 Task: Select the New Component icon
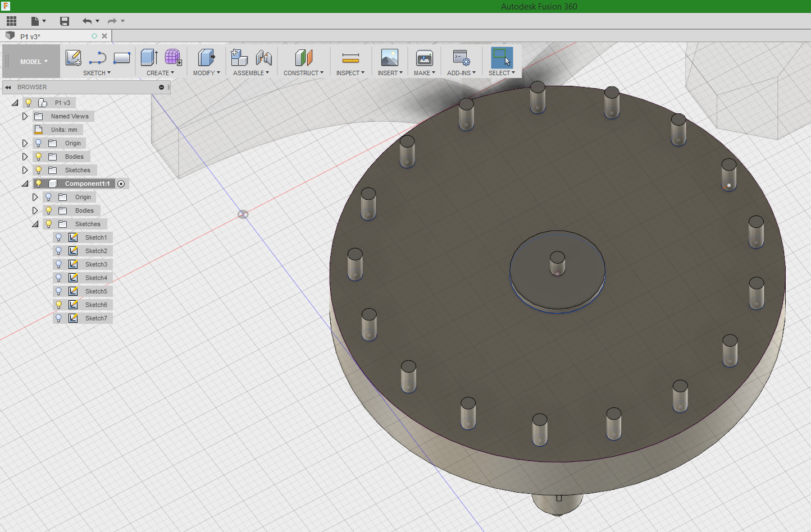click(239, 58)
